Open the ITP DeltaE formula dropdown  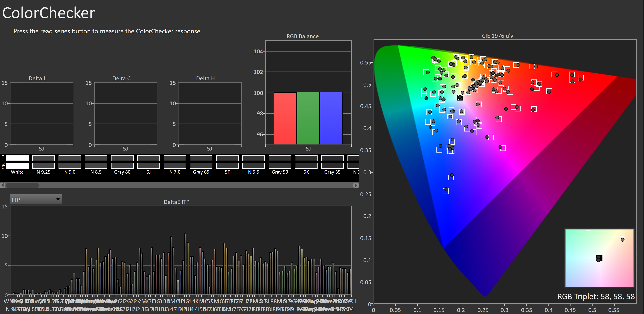(36, 199)
